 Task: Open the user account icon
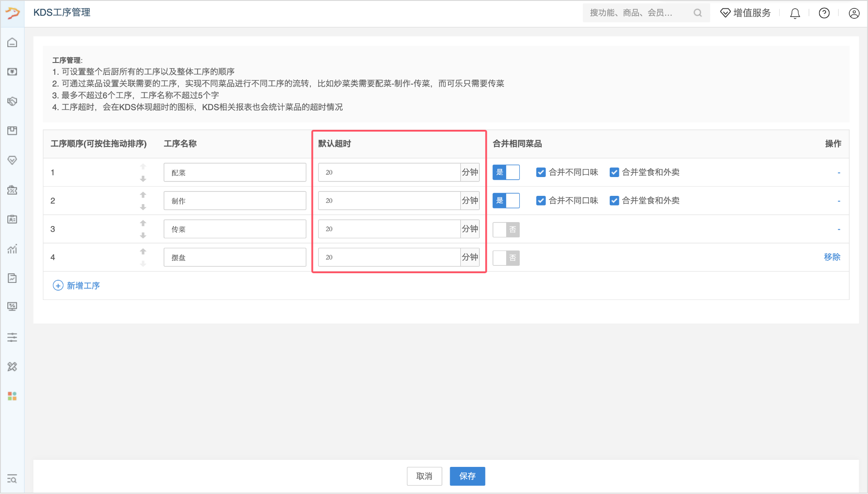tap(854, 13)
